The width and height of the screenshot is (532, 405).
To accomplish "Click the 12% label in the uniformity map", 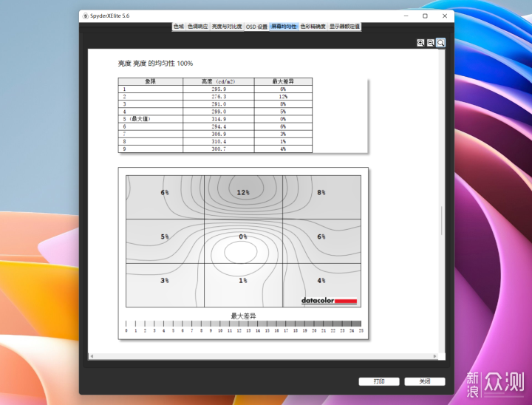I will [x=243, y=192].
